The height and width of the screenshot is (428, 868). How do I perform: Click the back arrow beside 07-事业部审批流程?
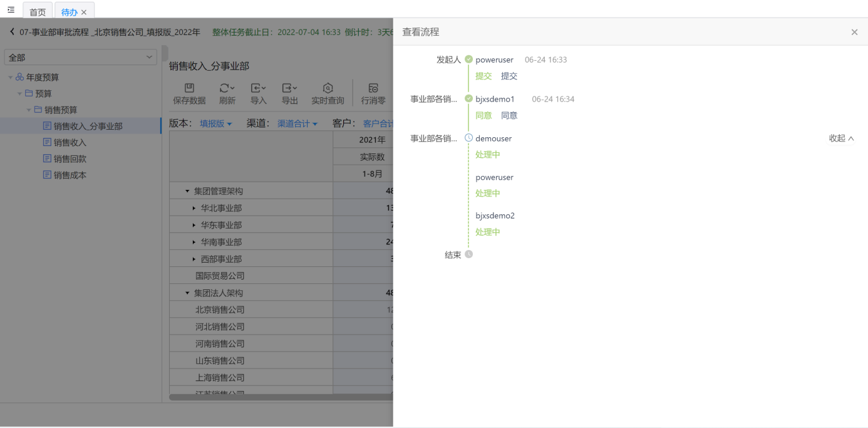pos(12,32)
